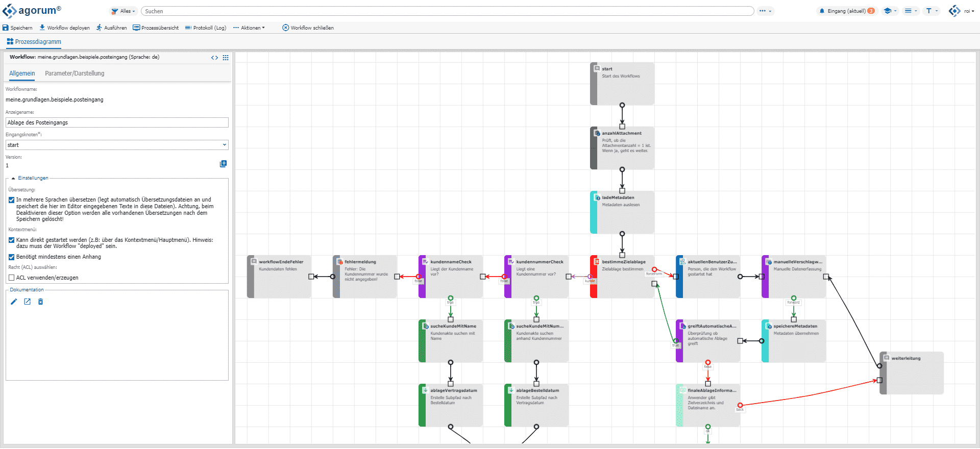Enable the 'ACL verwenden/erzeugen' checkbox
Screen dimensions: 980x449
[11, 278]
